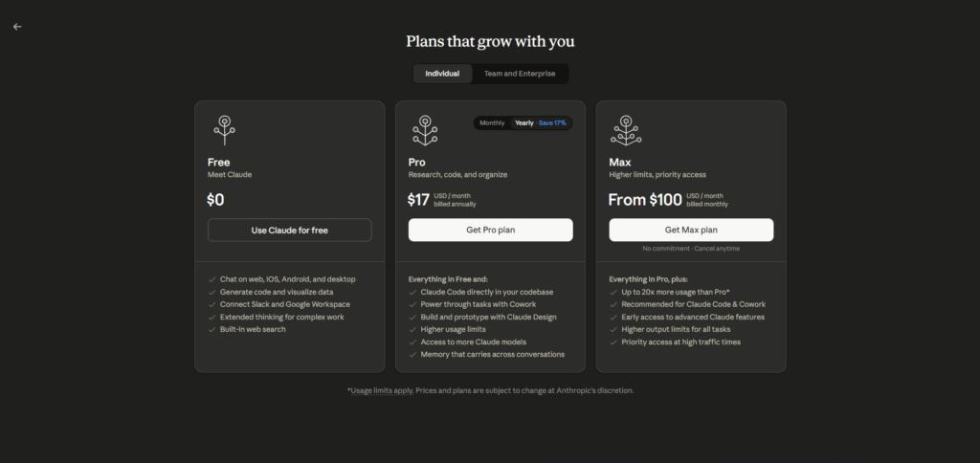Click Get Max plan button
This screenshot has height=463, width=980.
(691, 230)
